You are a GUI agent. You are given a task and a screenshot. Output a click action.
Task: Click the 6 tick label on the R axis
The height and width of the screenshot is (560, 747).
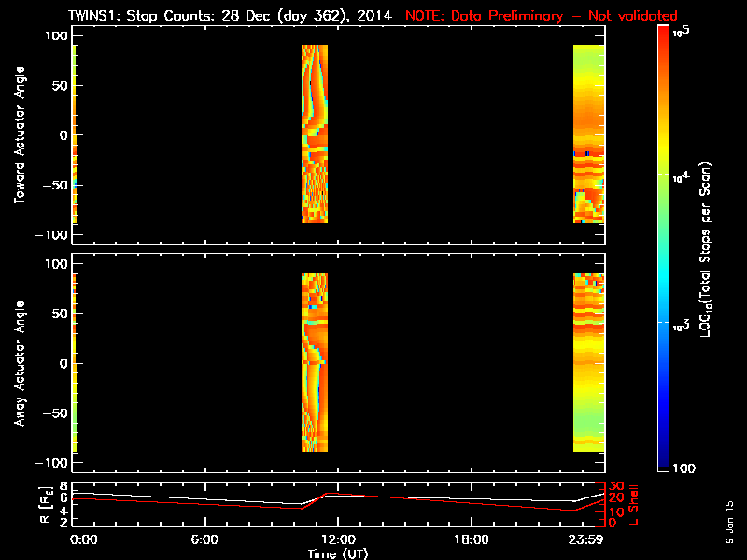coord(63,498)
